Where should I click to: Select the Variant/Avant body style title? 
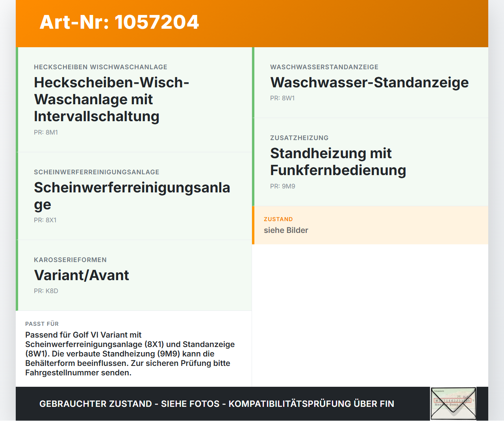coord(82,275)
